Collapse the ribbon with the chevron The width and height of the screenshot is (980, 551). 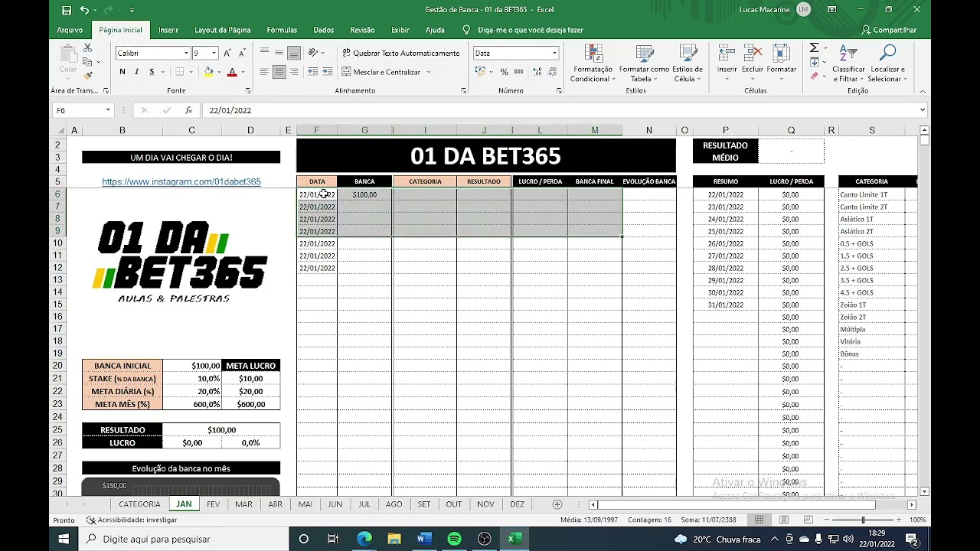click(922, 91)
